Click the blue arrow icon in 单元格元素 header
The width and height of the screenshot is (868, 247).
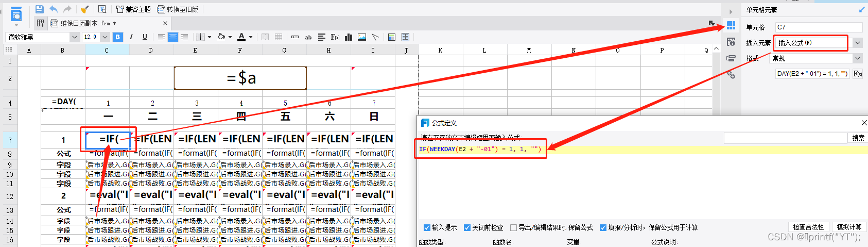[862, 10]
